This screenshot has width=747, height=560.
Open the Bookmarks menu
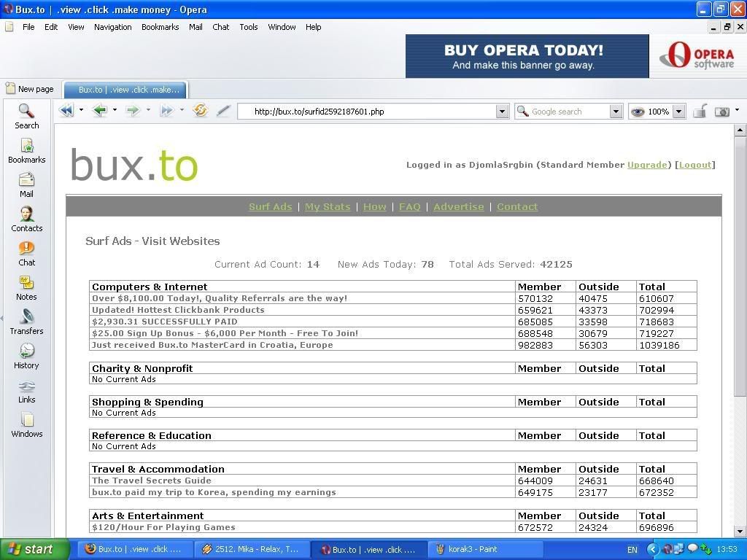click(160, 27)
